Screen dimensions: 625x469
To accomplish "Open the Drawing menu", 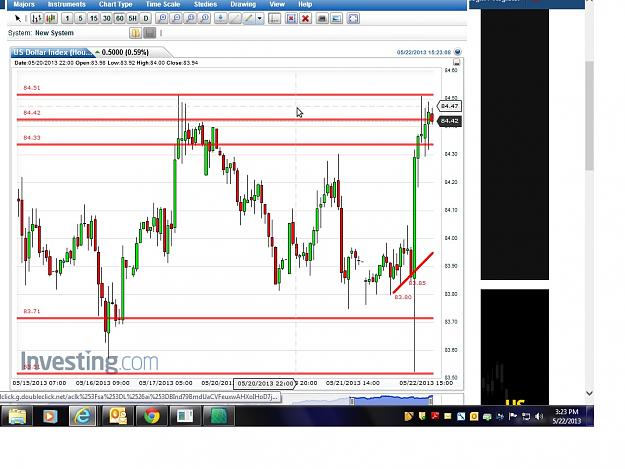I will [243, 4].
